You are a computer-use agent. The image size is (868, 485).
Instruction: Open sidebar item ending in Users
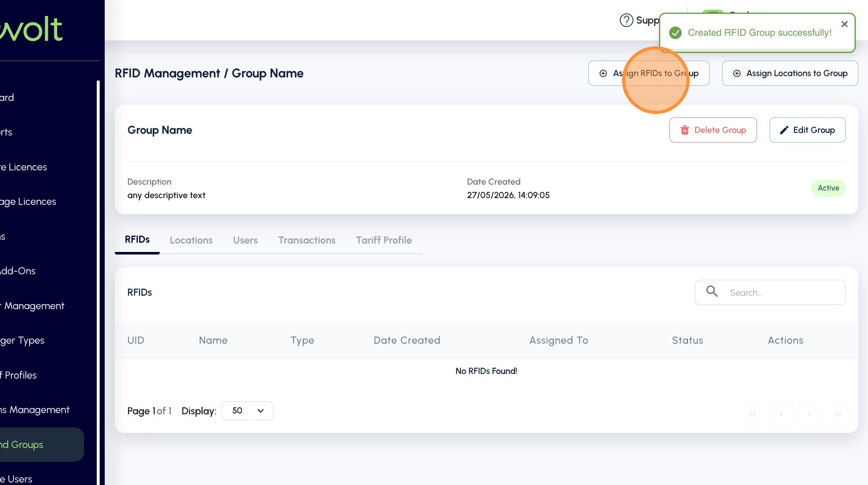pos(16,479)
